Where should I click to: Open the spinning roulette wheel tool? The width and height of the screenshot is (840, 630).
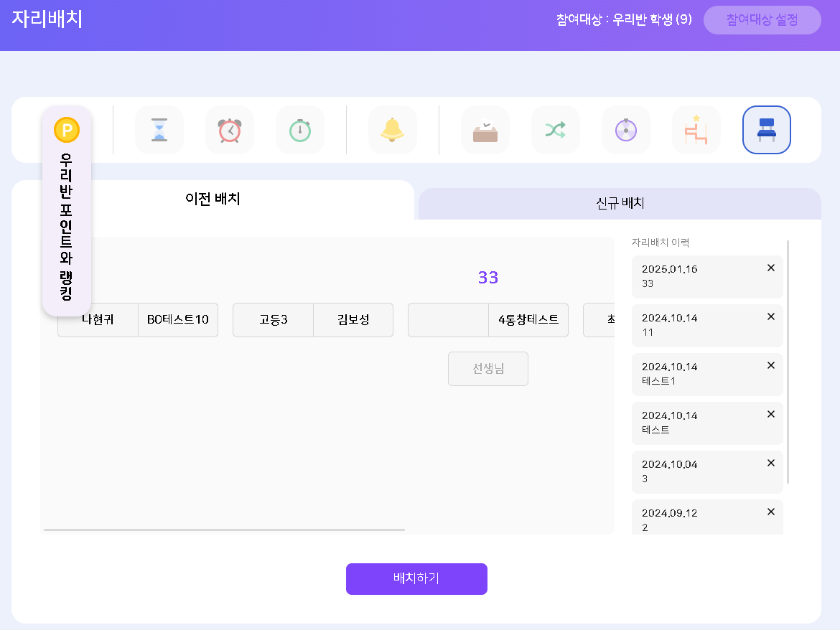[x=626, y=130]
